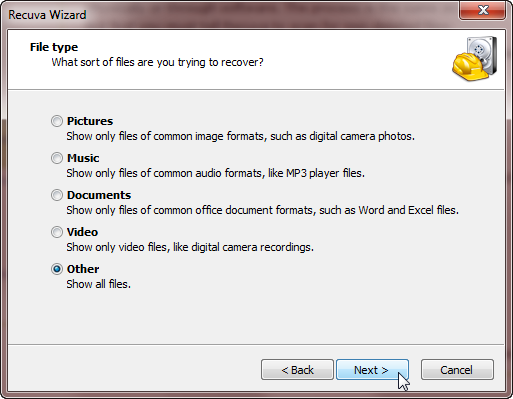Screen dimensions: 513x399
Task: Go back with the Back button
Action: [297, 370]
